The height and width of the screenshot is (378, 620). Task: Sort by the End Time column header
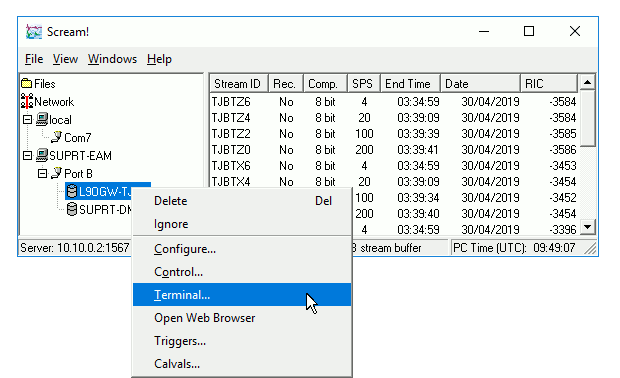pyautogui.click(x=410, y=83)
